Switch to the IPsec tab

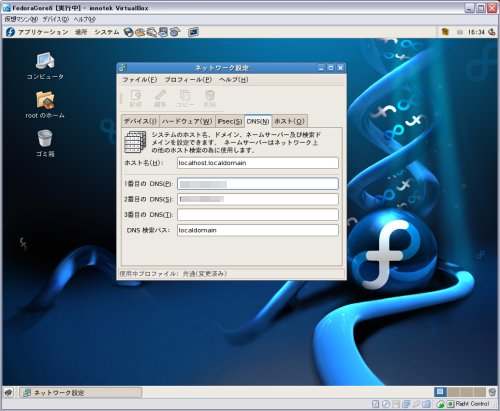pos(229,121)
